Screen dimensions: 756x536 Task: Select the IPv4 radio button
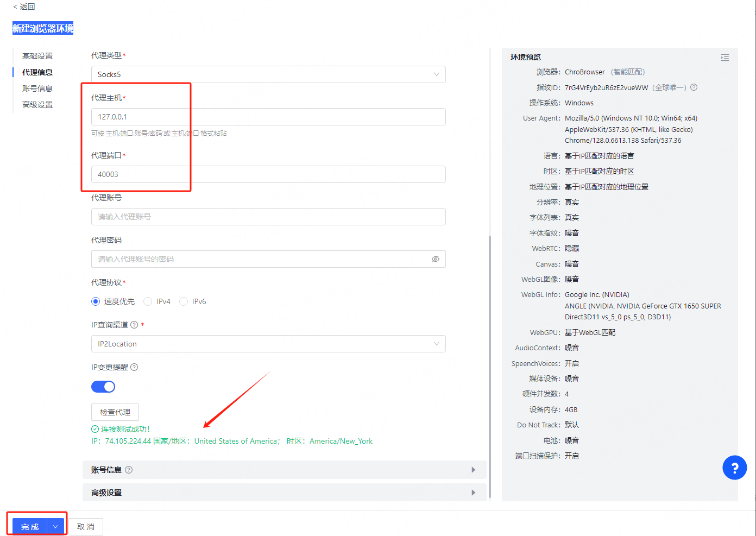tap(148, 301)
